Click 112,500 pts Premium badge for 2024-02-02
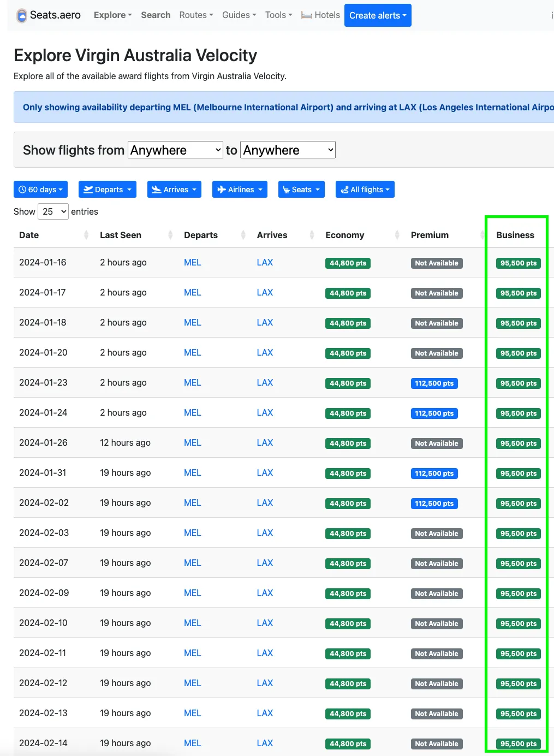The image size is (554, 756). point(434,504)
